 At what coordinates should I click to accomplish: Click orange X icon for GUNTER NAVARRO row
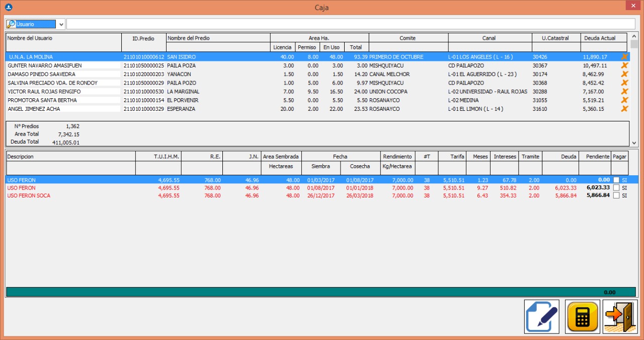tap(624, 65)
